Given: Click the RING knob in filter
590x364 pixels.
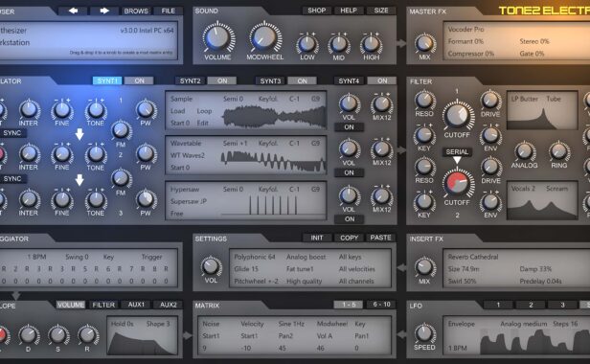Looking at the screenshot, I should 558,151.
